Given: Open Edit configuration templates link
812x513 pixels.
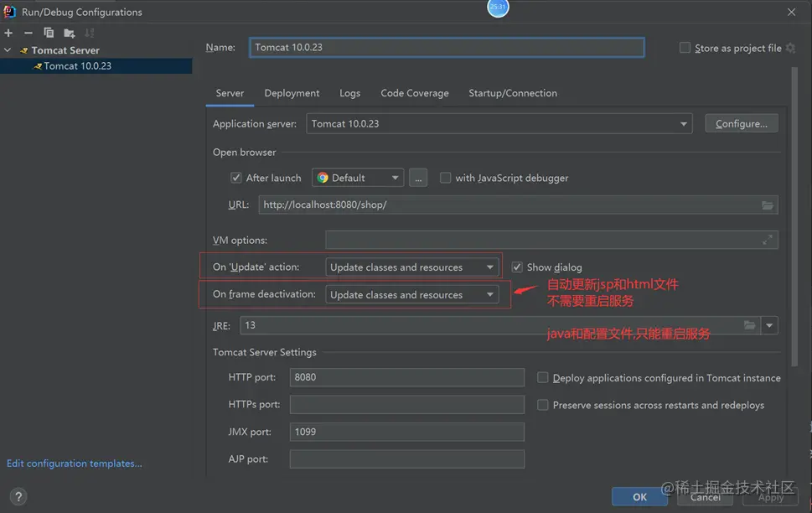Looking at the screenshot, I should point(75,464).
